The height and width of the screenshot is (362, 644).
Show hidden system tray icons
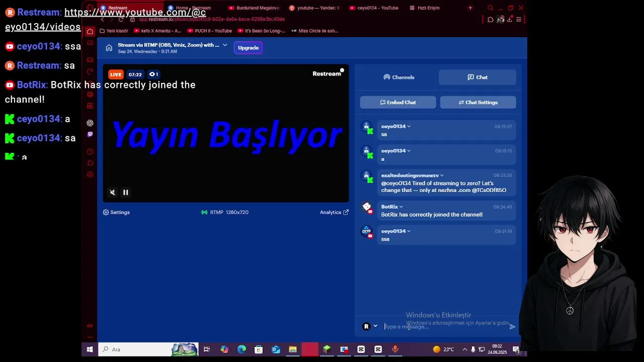click(465, 349)
